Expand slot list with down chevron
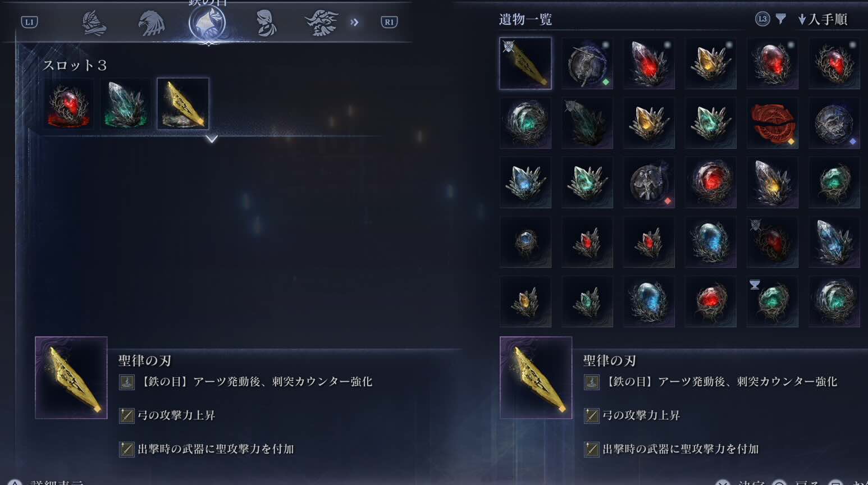 click(x=211, y=139)
